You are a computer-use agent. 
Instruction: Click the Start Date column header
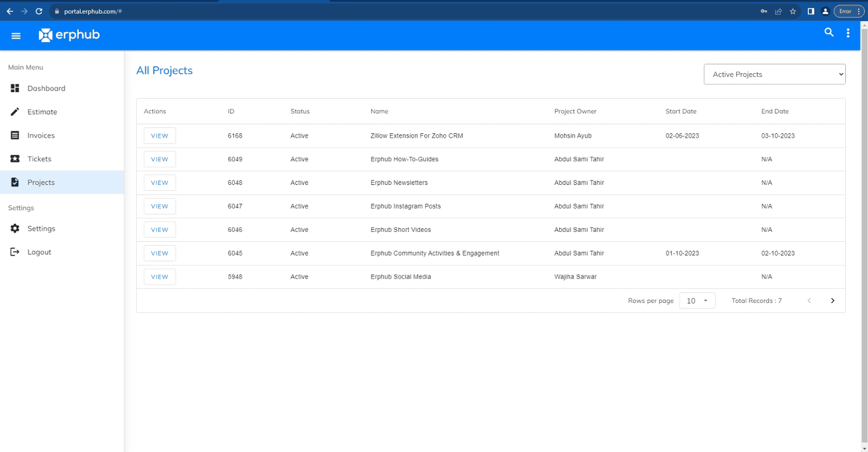coord(681,112)
